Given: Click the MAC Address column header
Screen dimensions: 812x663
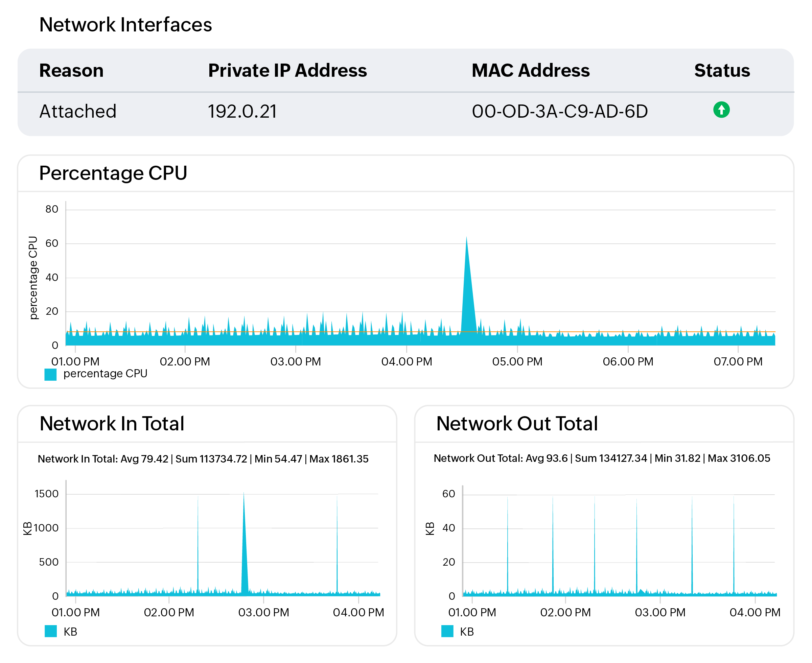Looking at the screenshot, I should (531, 71).
